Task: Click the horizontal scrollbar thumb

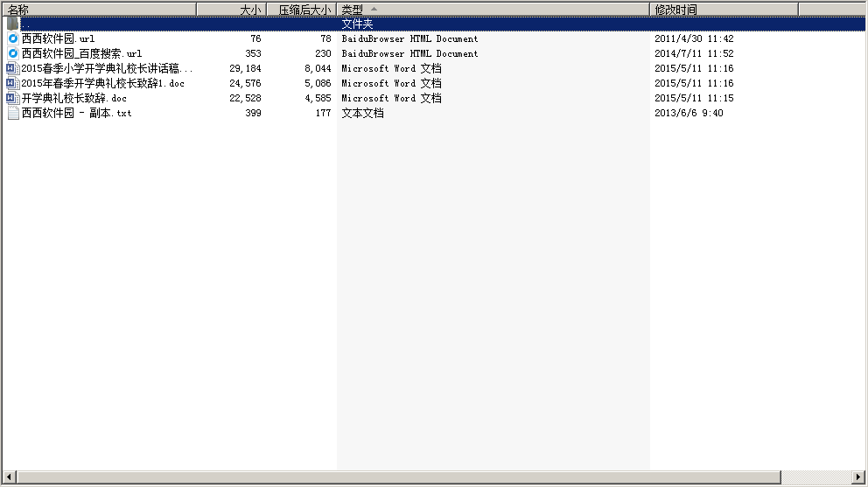Action: pos(399,477)
